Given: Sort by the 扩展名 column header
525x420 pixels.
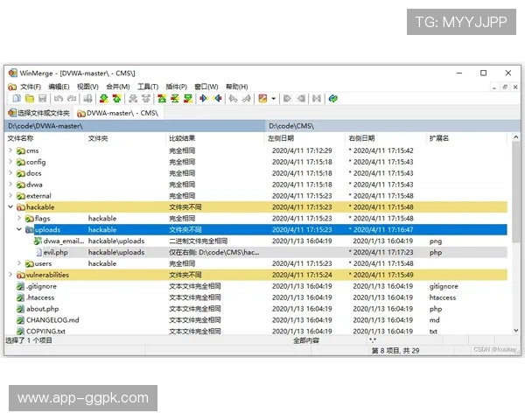Looking at the screenshot, I should point(438,138).
